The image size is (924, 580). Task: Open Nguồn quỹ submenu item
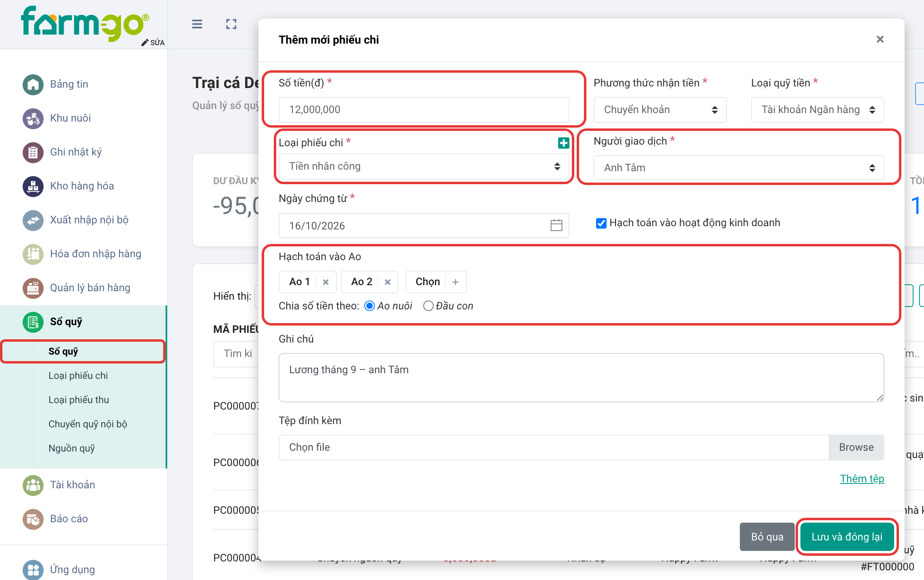point(72,448)
